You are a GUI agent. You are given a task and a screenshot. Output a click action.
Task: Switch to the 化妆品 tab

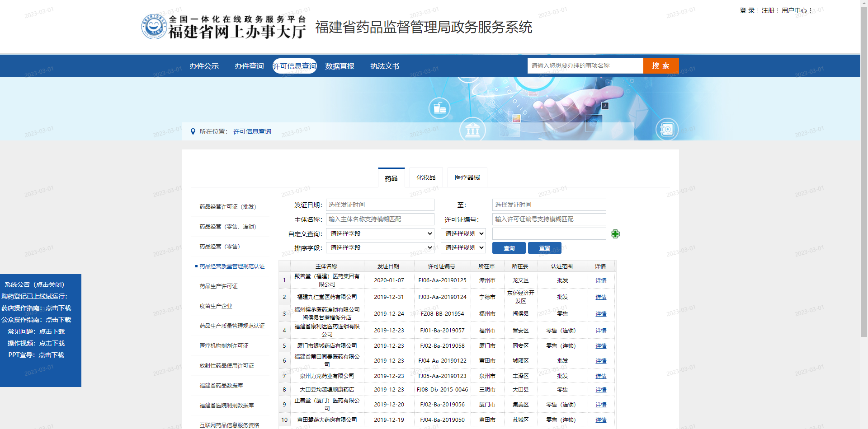(x=426, y=177)
